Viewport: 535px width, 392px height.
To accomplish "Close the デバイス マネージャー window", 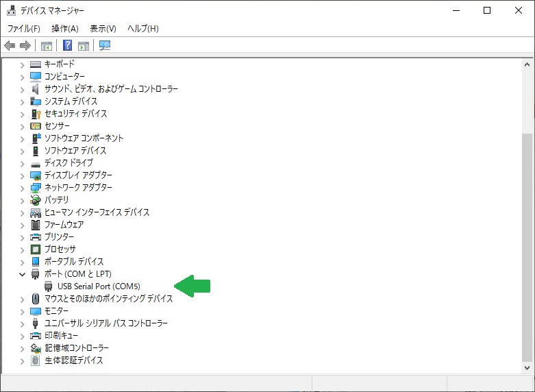I will pos(519,10).
